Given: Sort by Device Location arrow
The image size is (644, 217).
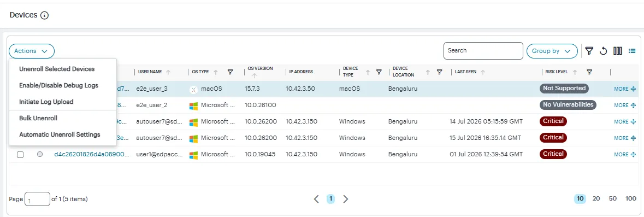Looking at the screenshot, I should pyautogui.click(x=428, y=72).
